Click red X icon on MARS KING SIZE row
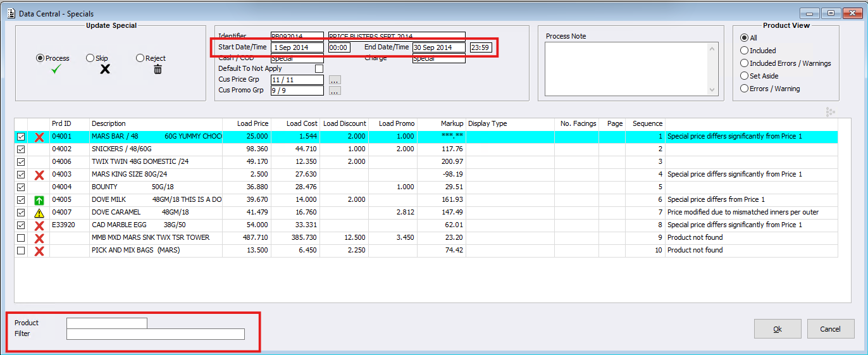 click(39, 175)
